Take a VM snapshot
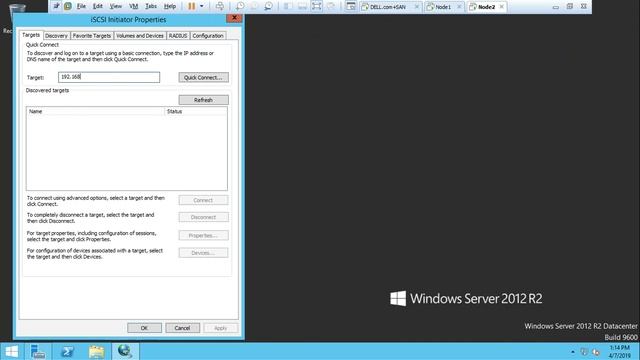The width and height of the screenshot is (640, 360). pyautogui.click(x=240, y=6)
